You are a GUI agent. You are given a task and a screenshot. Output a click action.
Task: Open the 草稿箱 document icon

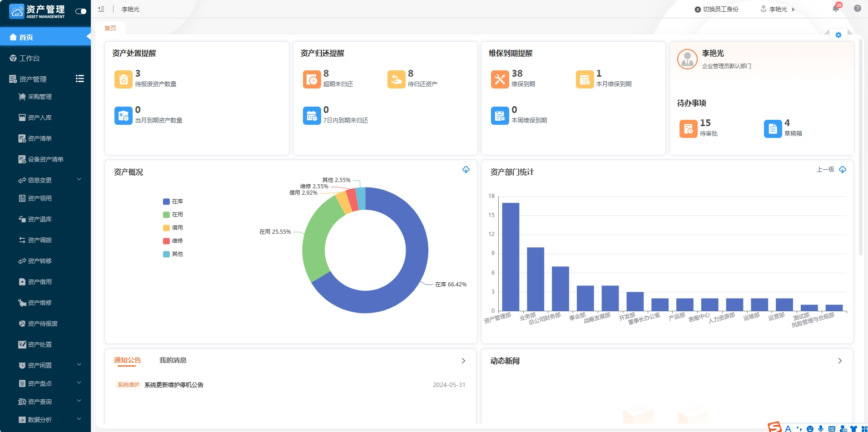pyautogui.click(x=773, y=129)
